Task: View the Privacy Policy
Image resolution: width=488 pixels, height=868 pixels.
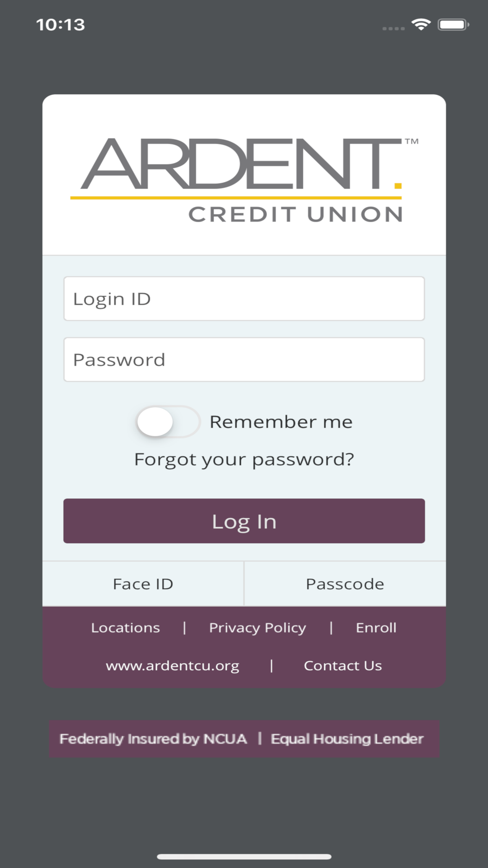Action: pos(257,628)
